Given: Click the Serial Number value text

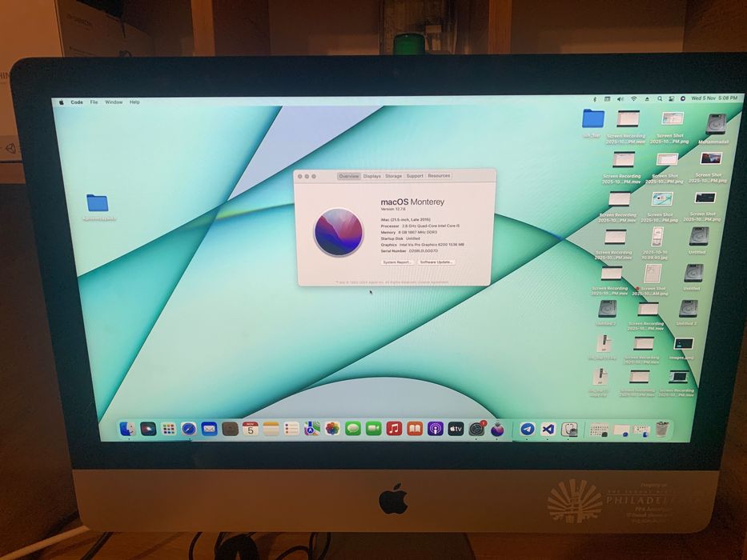Looking at the screenshot, I should (x=423, y=250).
